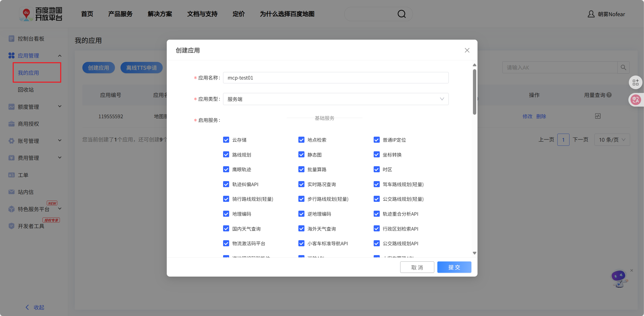
Task: Click the AK search magnifier button
Action: 623,67
